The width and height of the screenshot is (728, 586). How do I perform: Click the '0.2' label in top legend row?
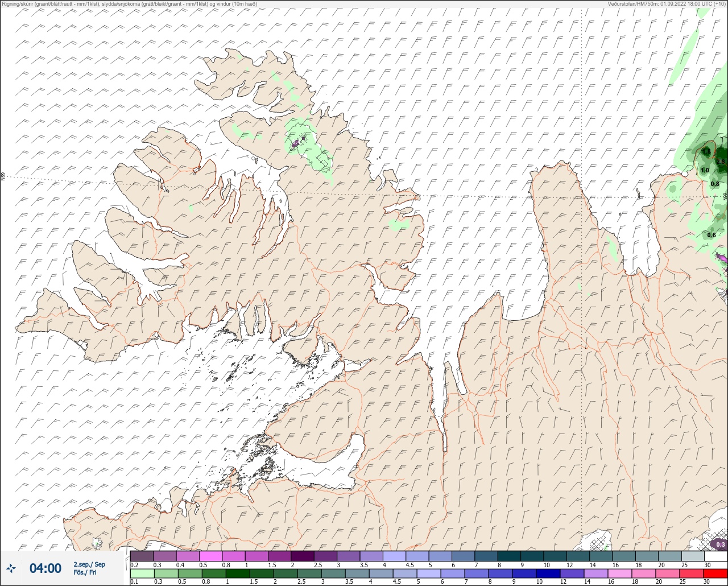(134, 565)
